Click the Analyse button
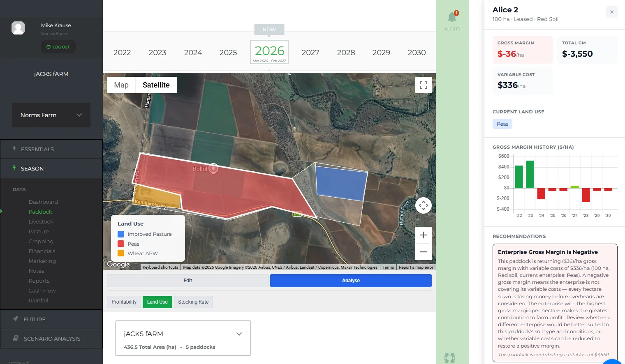The image size is (625, 364). [350, 280]
